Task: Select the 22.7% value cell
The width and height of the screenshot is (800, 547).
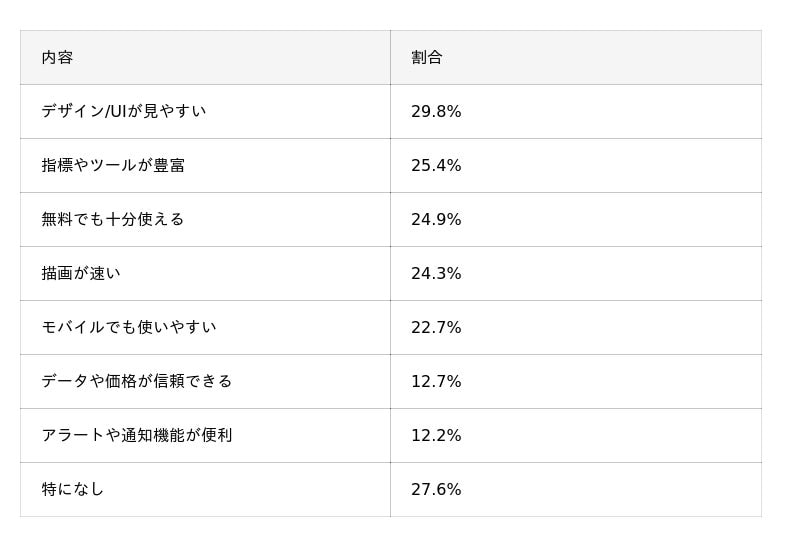Action: [x=436, y=328]
